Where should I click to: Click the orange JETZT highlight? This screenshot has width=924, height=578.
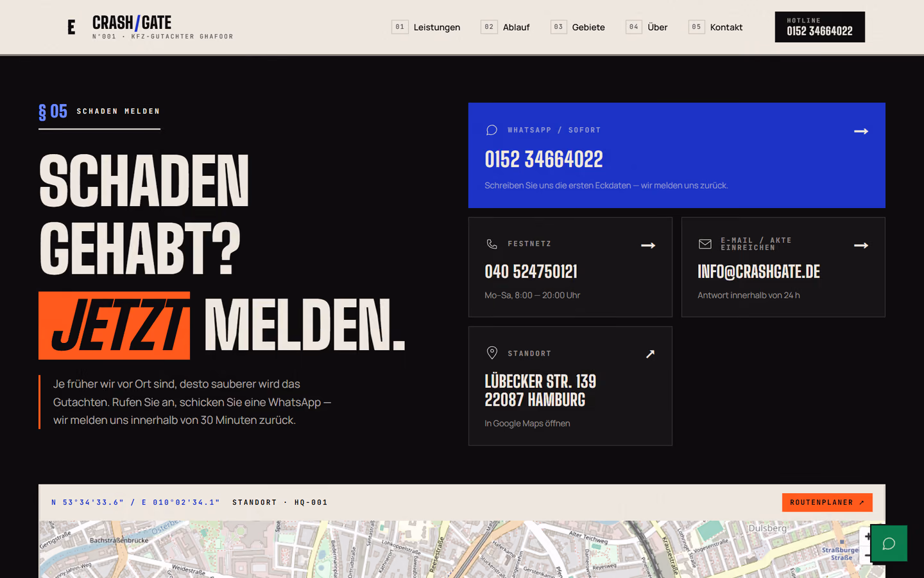[114, 326]
